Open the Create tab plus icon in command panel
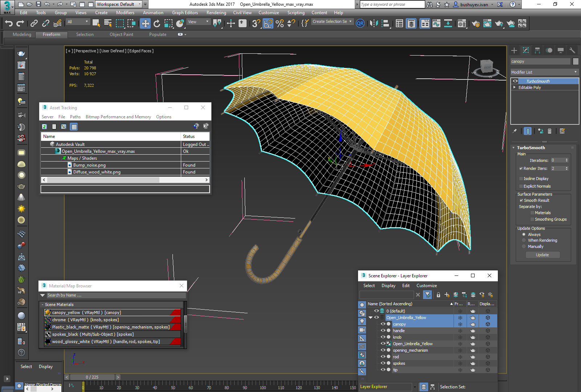The width and height of the screenshot is (581, 392). (x=514, y=50)
